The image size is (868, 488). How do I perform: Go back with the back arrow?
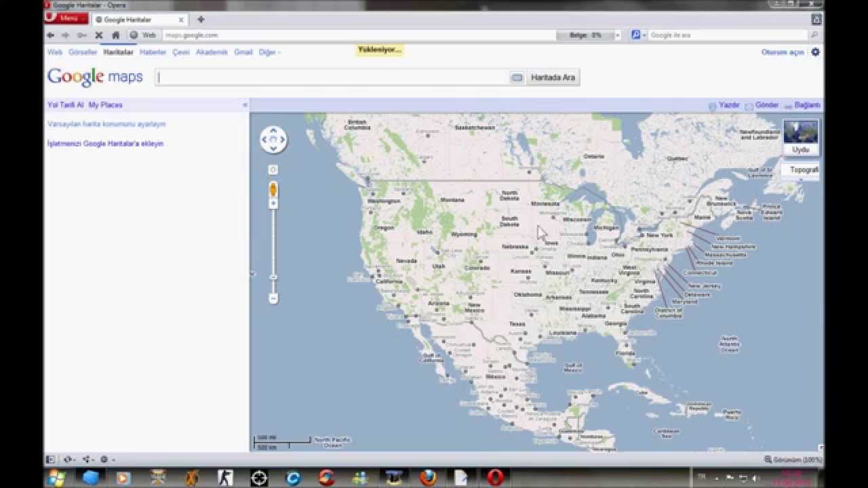click(51, 35)
